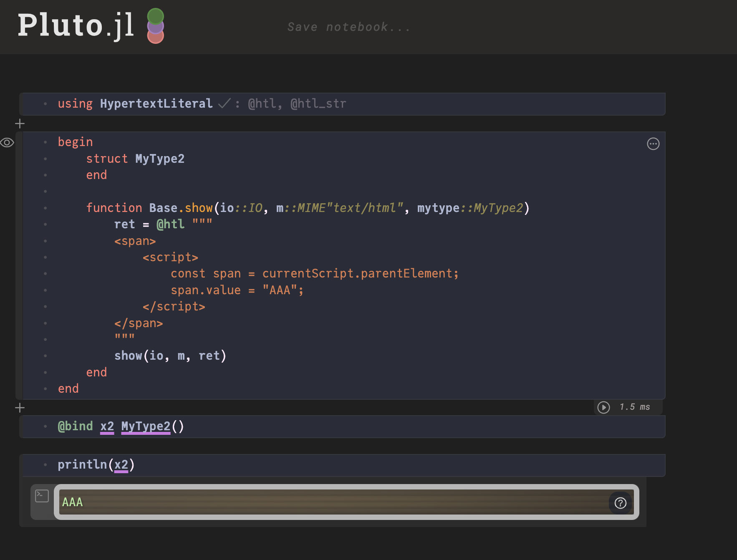
Task: Click the @htl_str import name
Action: pos(318,103)
